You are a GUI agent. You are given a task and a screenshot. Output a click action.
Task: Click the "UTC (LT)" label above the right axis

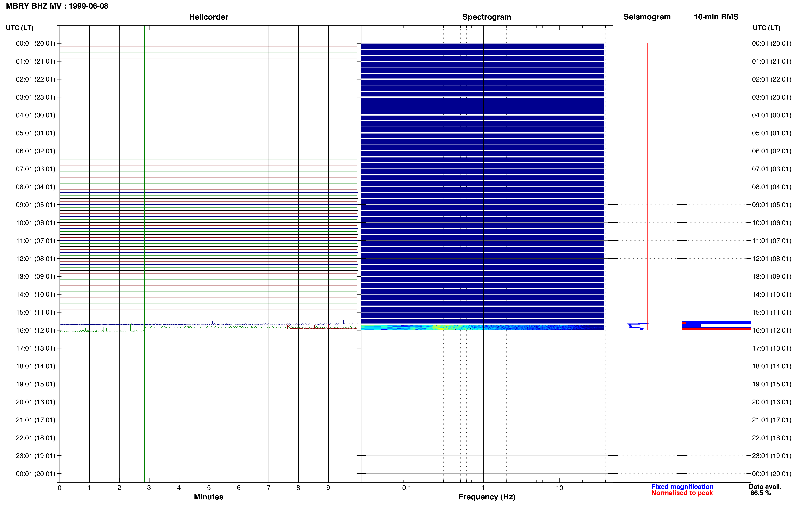(x=766, y=28)
